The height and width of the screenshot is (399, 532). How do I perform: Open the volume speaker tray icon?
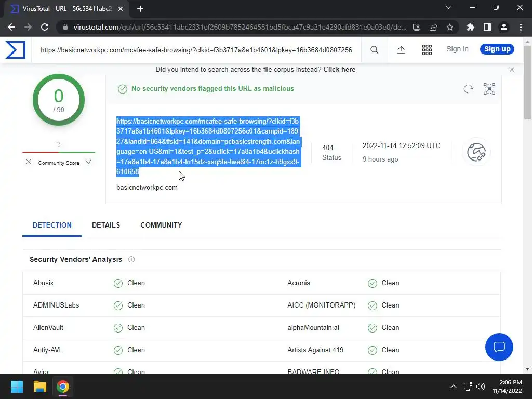tap(481, 387)
